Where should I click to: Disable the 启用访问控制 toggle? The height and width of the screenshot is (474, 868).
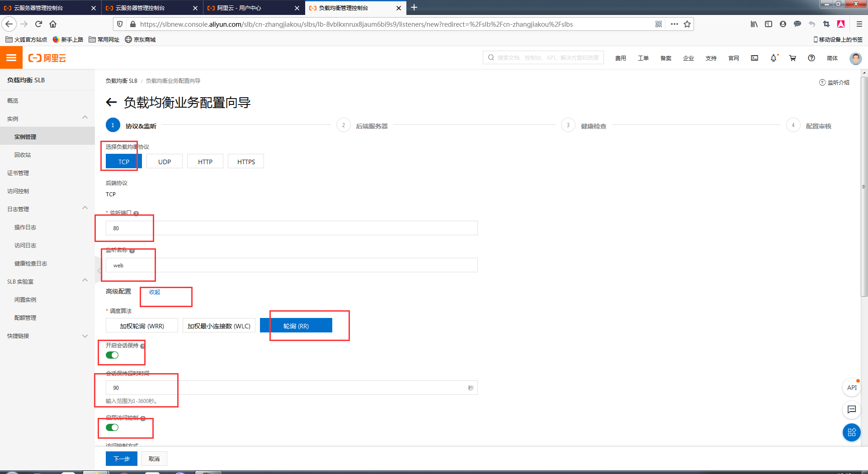click(112, 427)
